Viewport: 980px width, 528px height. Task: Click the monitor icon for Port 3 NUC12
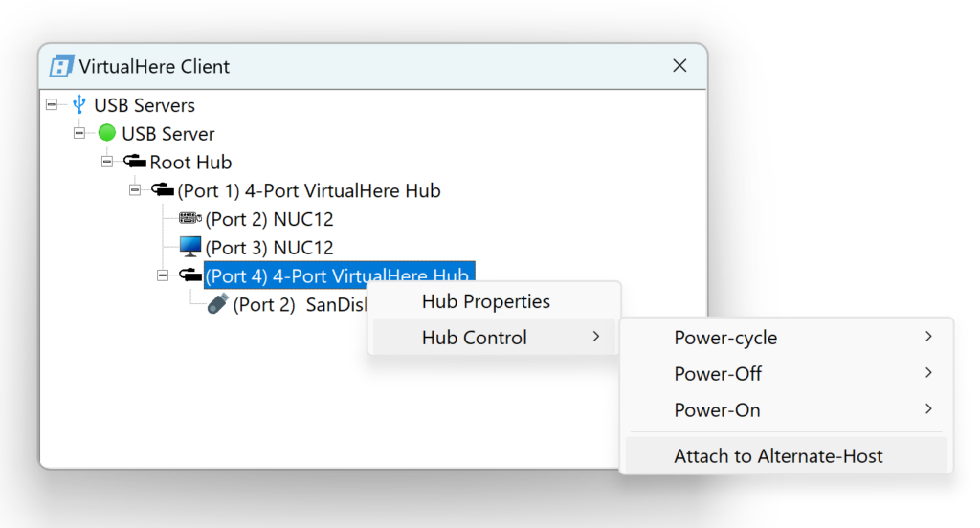190,247
